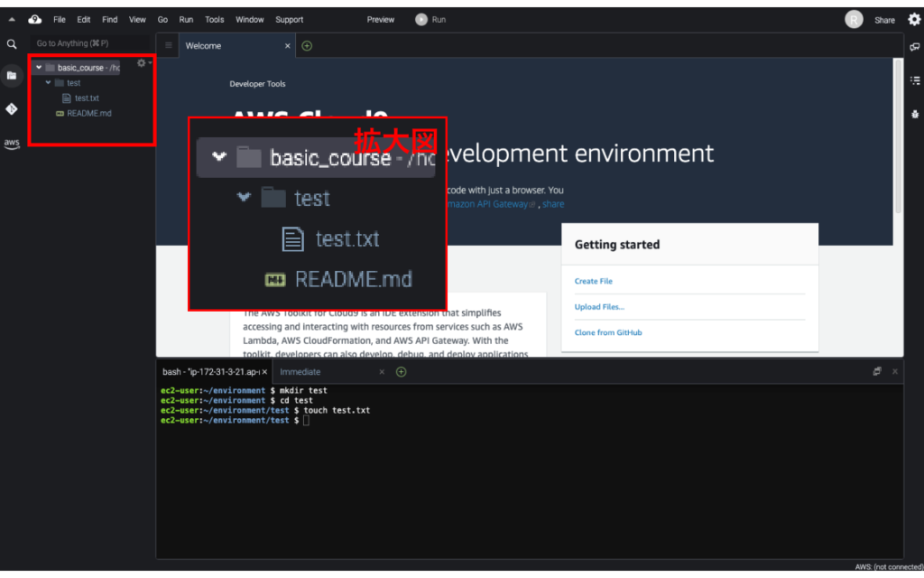
Task: Open the Go menu
Action: pos(162,20)
